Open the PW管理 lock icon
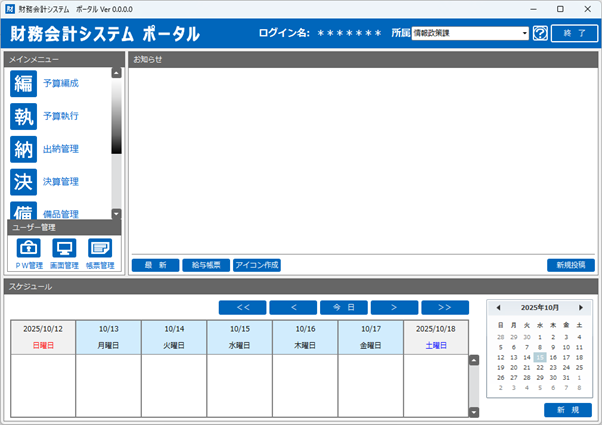The image size is (602, 425). (29, 248)
